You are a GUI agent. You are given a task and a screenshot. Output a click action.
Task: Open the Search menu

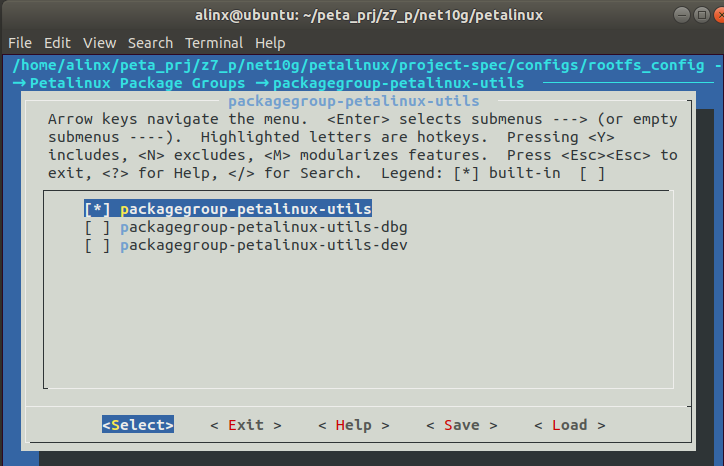point(150,43)
